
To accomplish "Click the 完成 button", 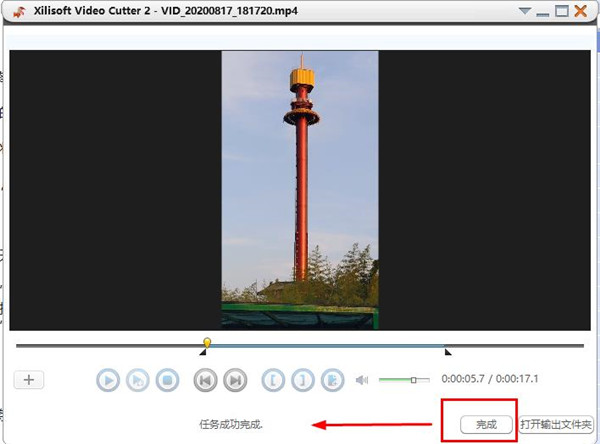I will (486, 424).
